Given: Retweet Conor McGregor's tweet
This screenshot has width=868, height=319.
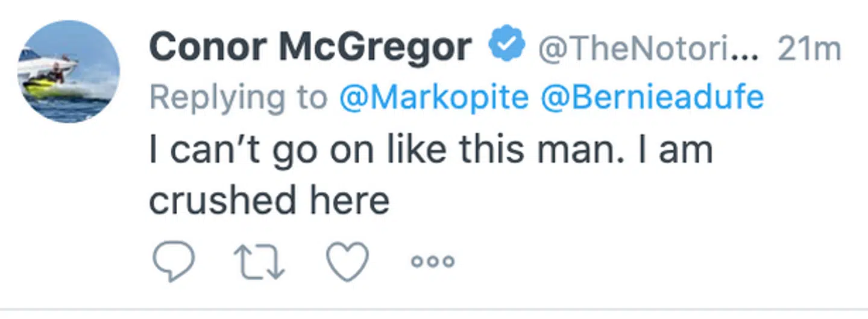Looking at the screenshot, I should [x=260, y=262].
